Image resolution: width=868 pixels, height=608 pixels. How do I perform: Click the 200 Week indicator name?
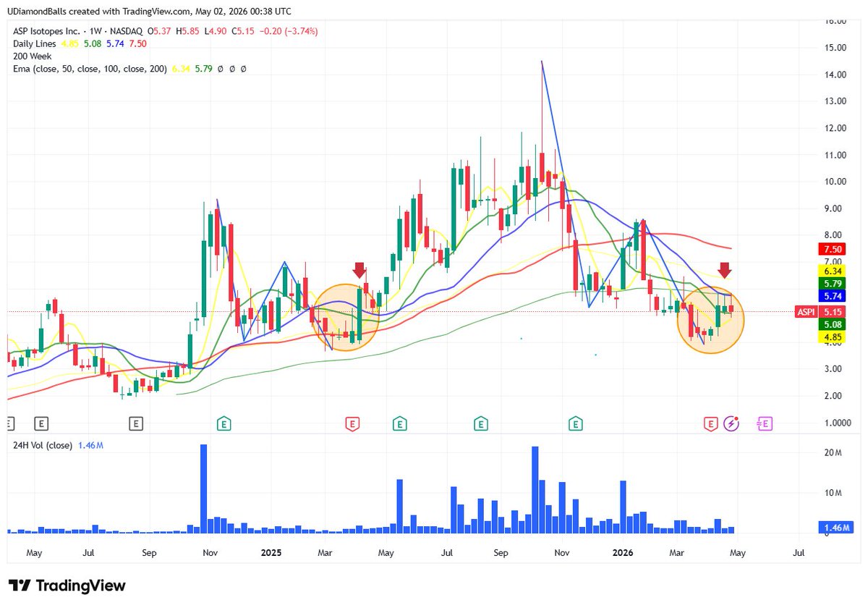(33, 56)
